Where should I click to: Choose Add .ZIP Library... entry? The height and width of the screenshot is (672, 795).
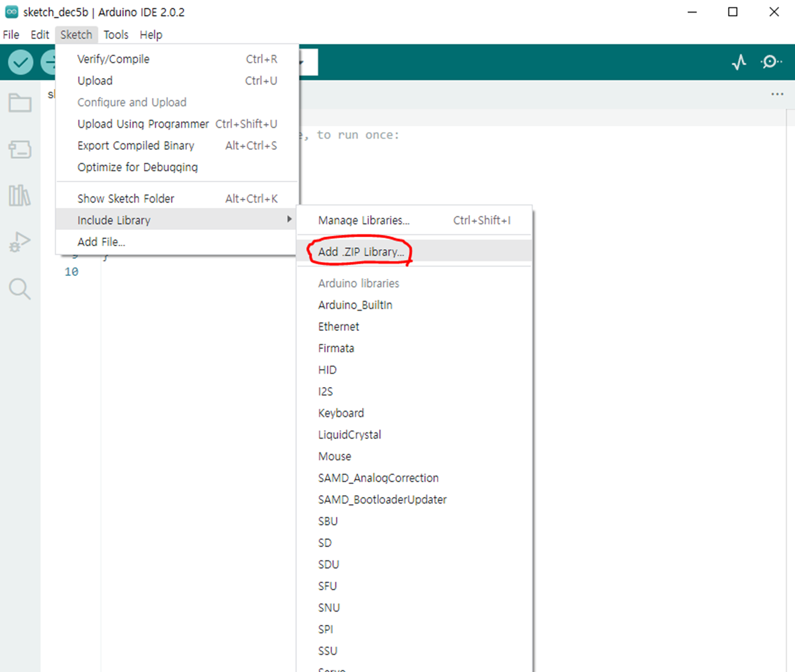pyautogui.click(x=414, y=251)
